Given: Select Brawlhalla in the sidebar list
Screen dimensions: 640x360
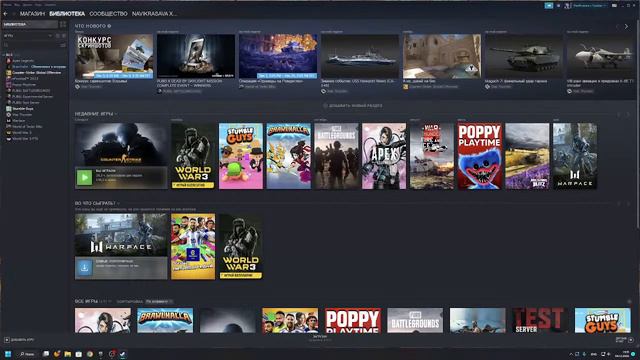Looking at the screenshot, I should click(x=36, y=67).
